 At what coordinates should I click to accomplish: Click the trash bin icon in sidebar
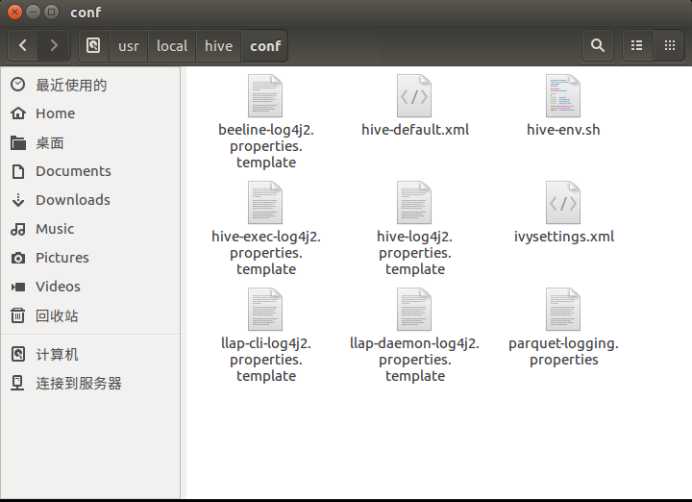[18, 315]
